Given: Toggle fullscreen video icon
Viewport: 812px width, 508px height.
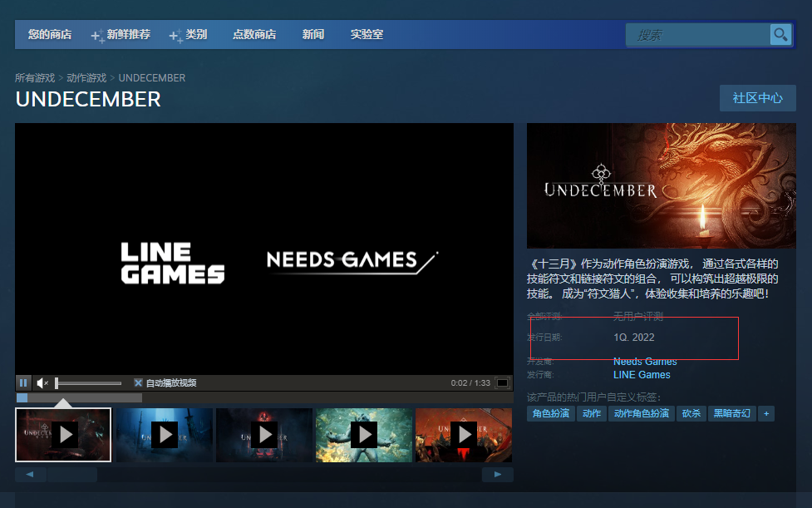Looking at the screenshot, I should tap(502, 382).
